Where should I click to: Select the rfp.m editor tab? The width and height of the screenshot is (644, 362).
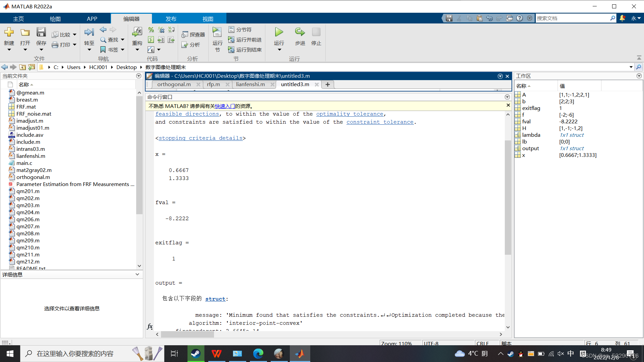click(213, 84)
